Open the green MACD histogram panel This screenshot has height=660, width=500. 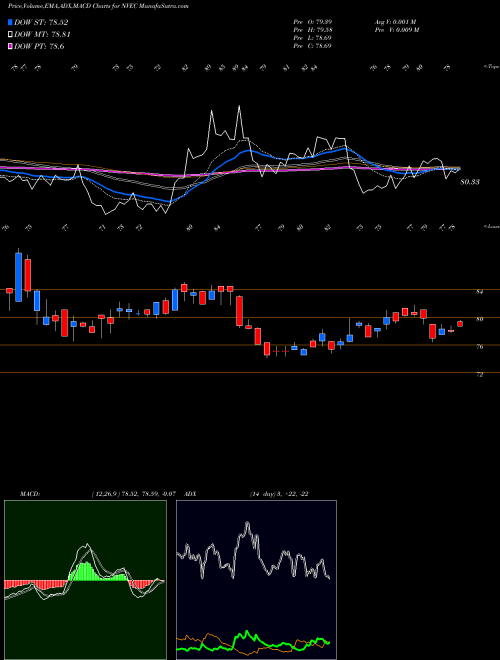85,580
